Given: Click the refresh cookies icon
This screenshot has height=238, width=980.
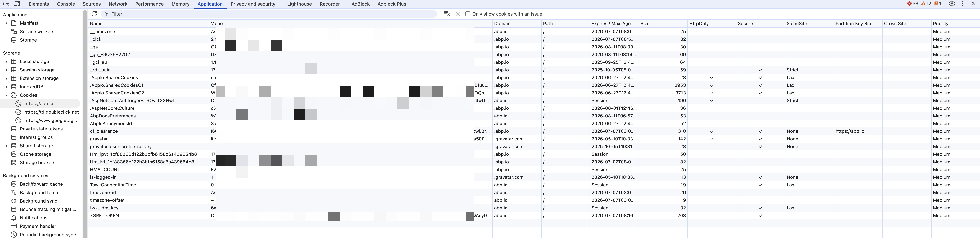Looking at the screenshot, I should pos(94,14).
